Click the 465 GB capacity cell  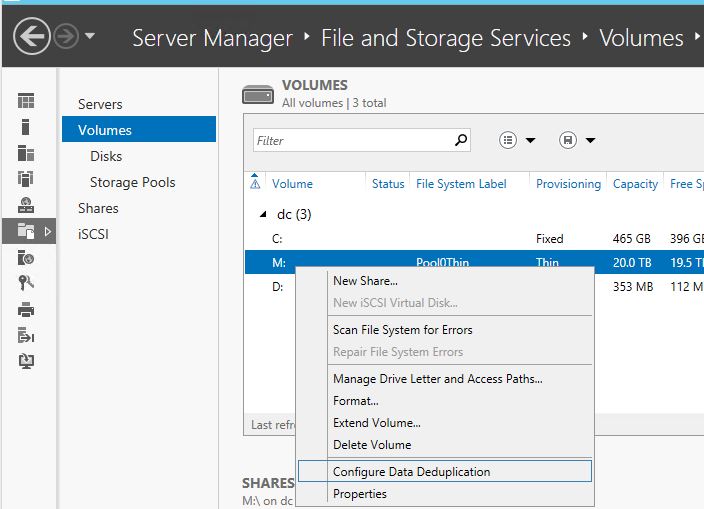click(631, 238)
